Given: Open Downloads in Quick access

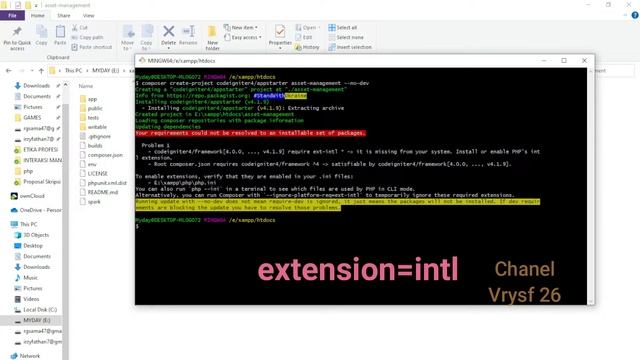Looking at the screenshot, I should (x=36, y=86).
